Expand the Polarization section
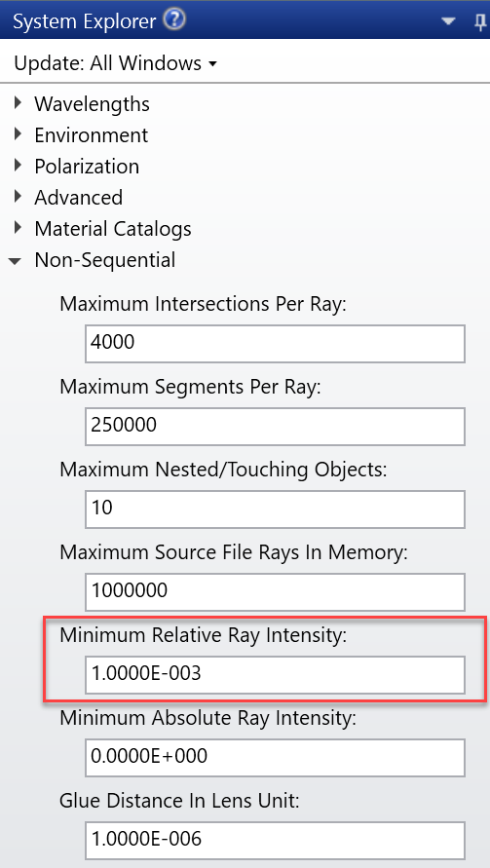490x868 pixels. pos(19,166)
